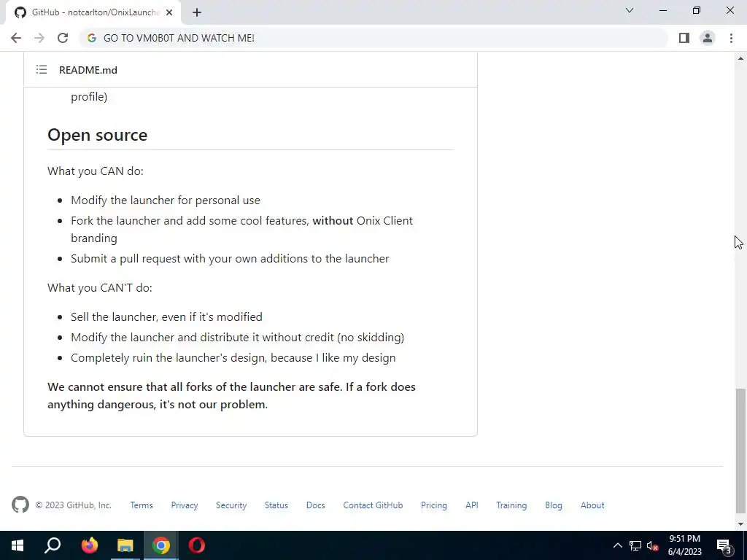This screenshot has width=747, height=560.
Task: Open the Docs footer link
Action: [x=315, y=505]
